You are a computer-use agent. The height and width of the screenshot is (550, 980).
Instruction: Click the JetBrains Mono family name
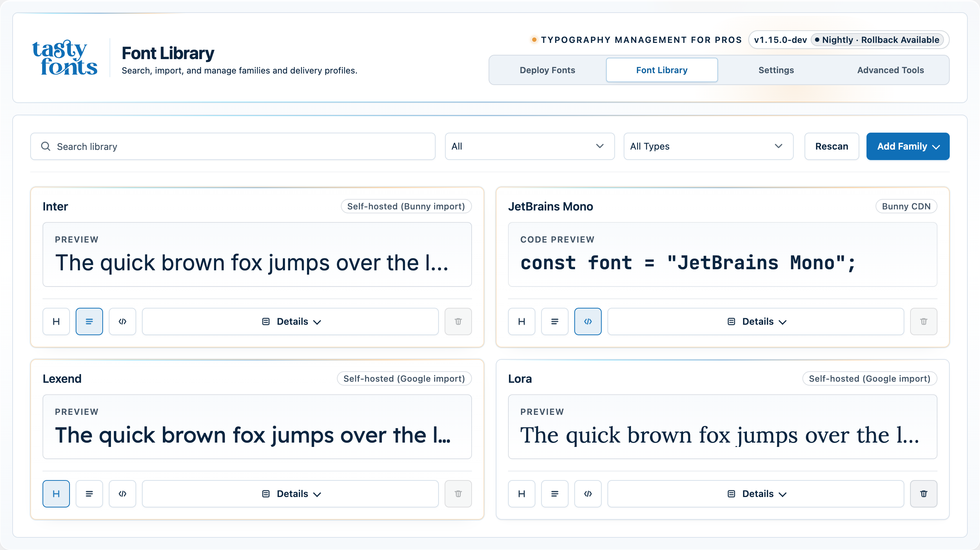click(x=551, y=206)
